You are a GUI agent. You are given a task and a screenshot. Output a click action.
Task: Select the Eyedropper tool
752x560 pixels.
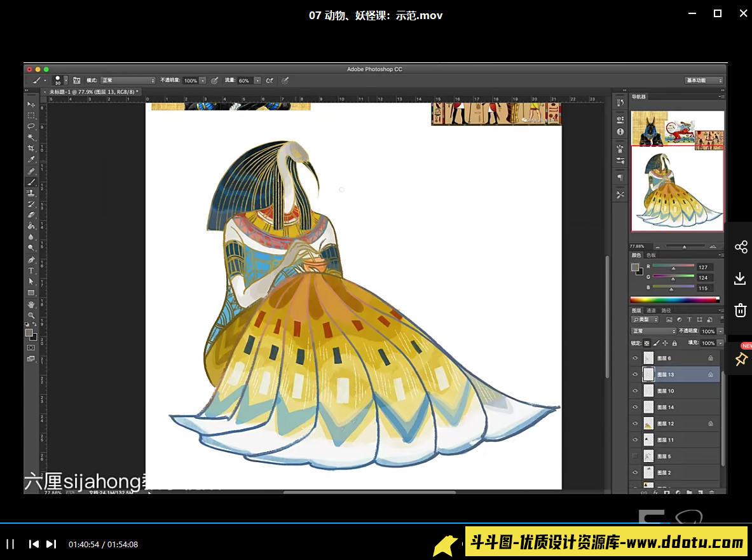[x=31, y=160]
